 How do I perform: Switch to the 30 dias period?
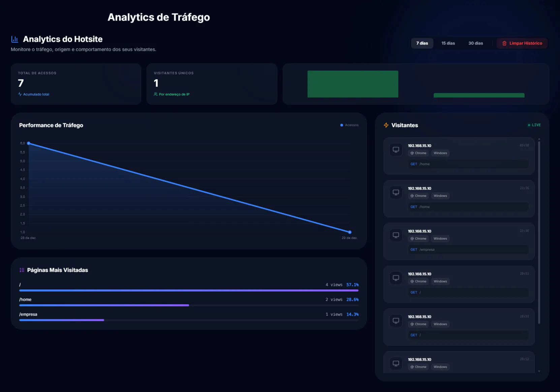click(x=475, y=43)
